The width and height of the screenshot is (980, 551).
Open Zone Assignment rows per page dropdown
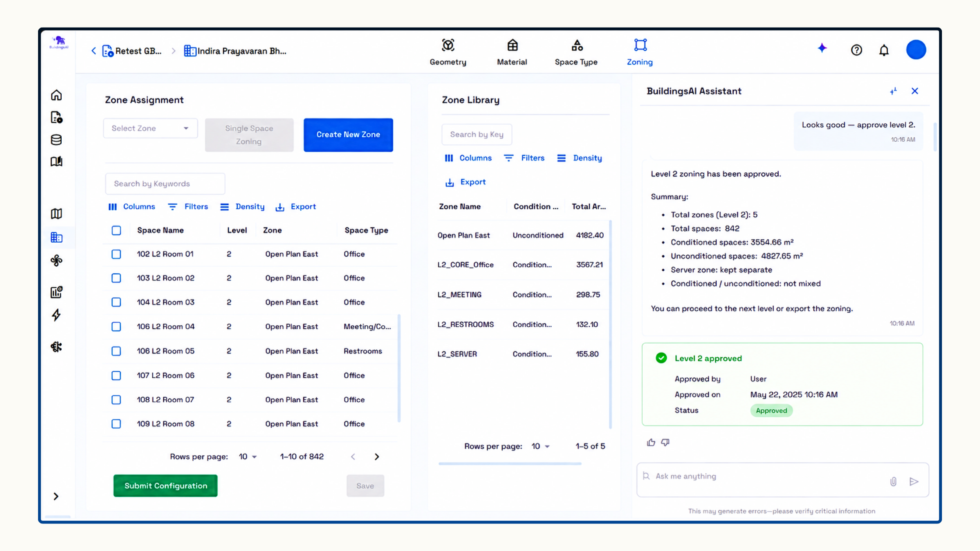tap(248, 457)
